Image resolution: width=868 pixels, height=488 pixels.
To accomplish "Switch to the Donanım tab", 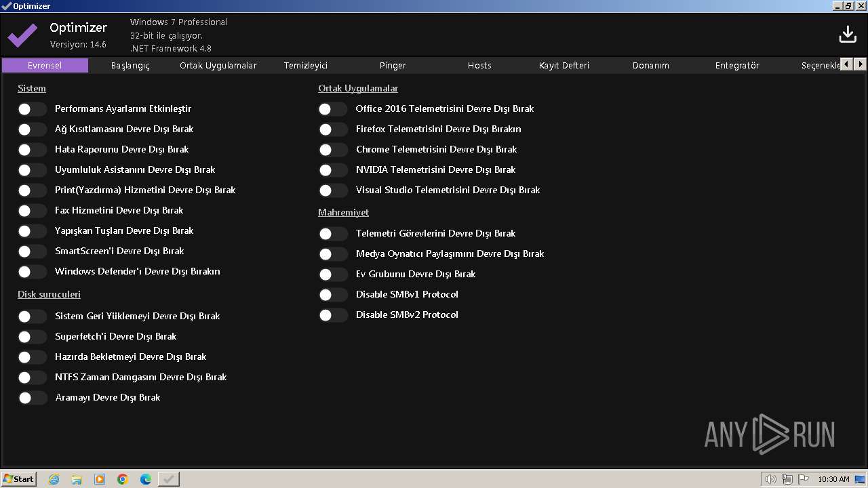I will point(651,65).
